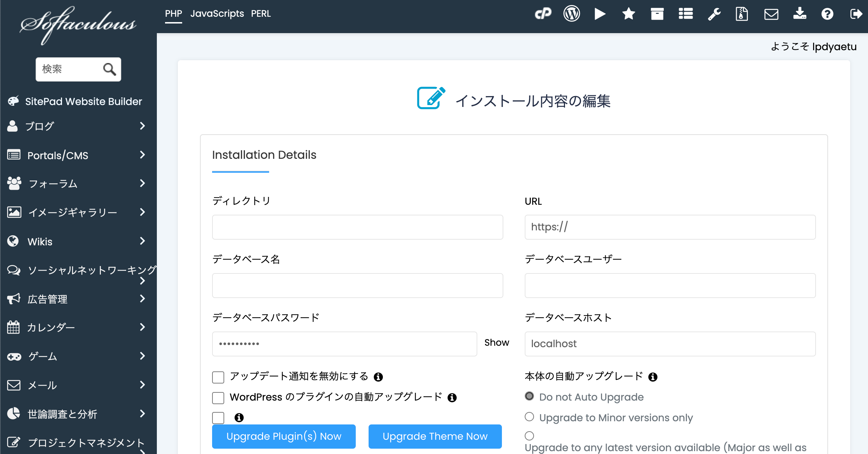Viewport: 868px width, 454px height.
Task: Focus the データベースホスト localhost field
Action: 670,344
